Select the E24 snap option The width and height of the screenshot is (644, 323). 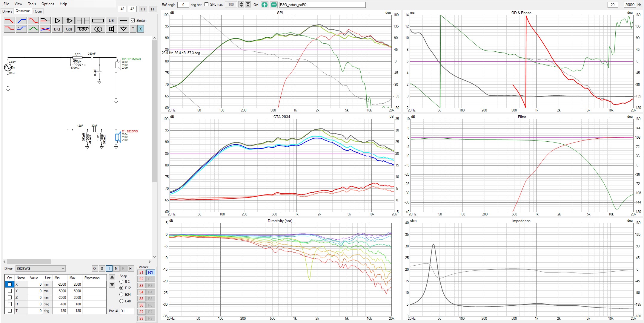click(122, 295)
